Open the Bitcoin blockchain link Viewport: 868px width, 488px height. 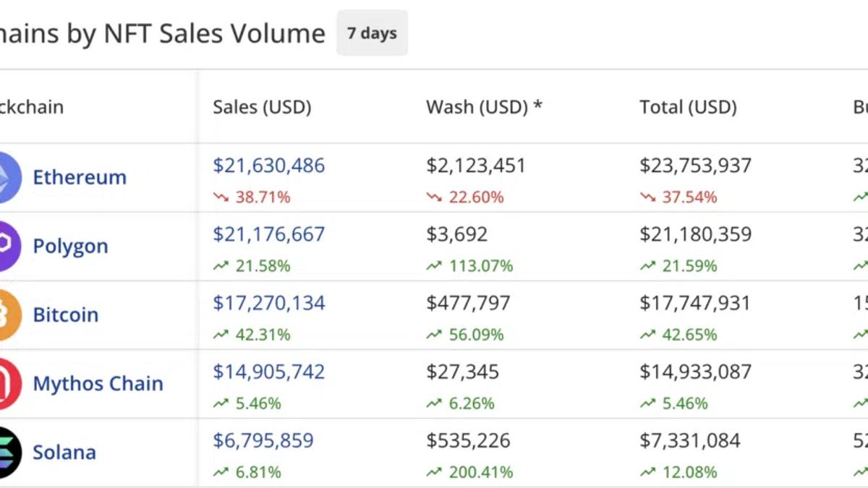[x=65, y=314]
